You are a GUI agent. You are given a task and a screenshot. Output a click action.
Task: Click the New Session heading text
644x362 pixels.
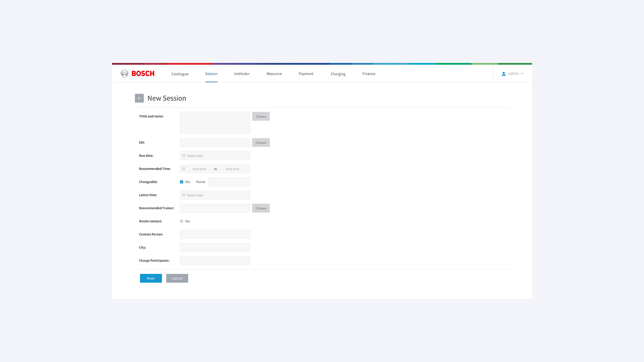pyautogui.click(x=167, y=98)
